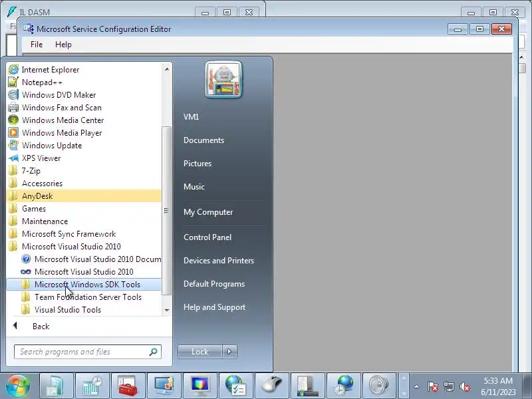Image resolution: width=532 pixels, height=399 pixels.
Task: Open the color display monitor taskbar icon
Action: tap(200, 386)
